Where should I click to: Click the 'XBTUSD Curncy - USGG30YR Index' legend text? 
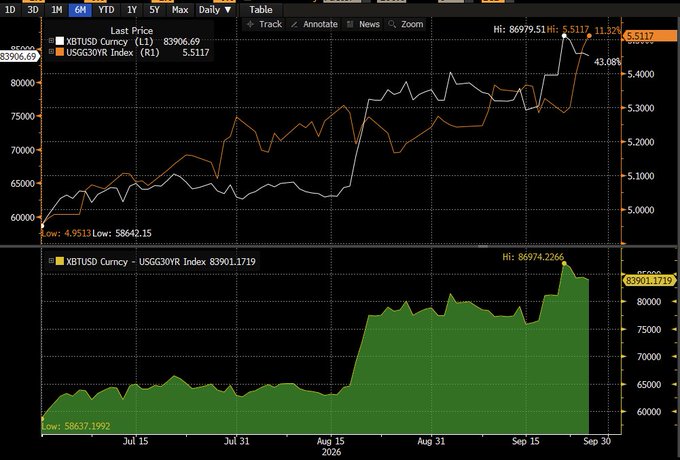click(137, 261)
